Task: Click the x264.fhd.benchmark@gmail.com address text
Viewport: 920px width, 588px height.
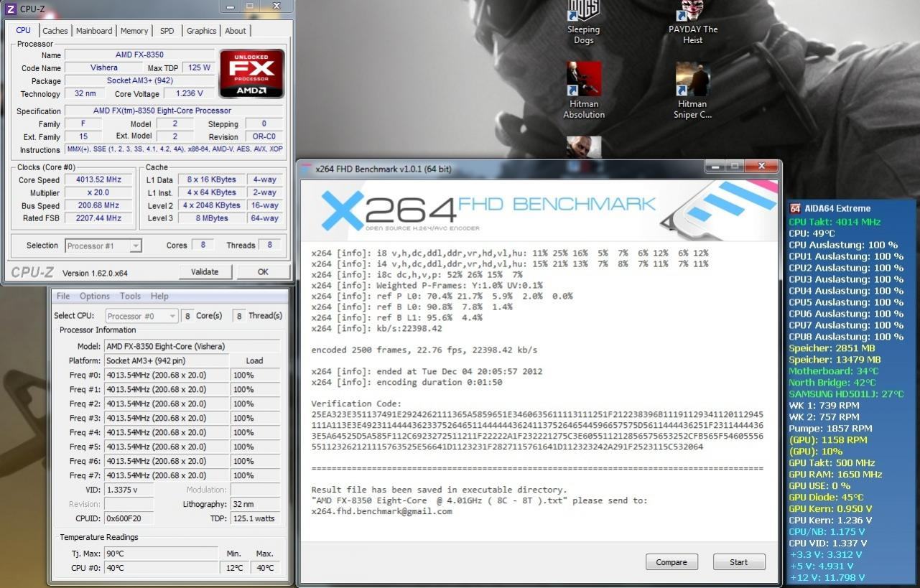Action: click(x=381, y=511)
